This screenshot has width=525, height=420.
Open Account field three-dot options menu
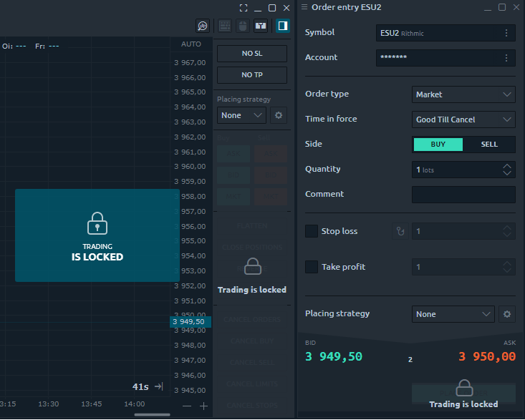click(506, 58)
